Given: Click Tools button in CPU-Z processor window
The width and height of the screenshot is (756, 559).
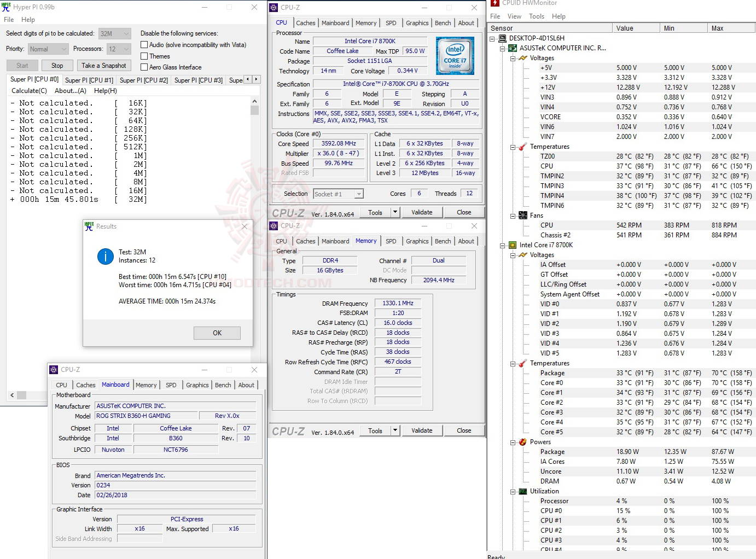Looking at the screenshot, I should point(375,212).
